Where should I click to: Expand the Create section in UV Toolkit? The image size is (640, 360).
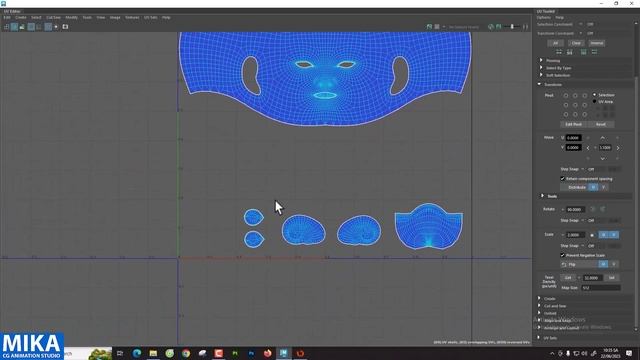pyautogui.click(x=540, y=298)
